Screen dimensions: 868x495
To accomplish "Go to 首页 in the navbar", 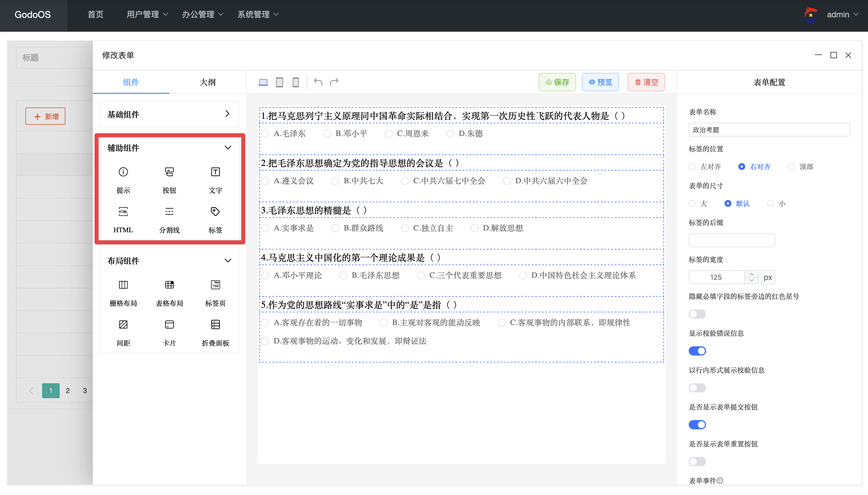I will click(x=96, y=14).
